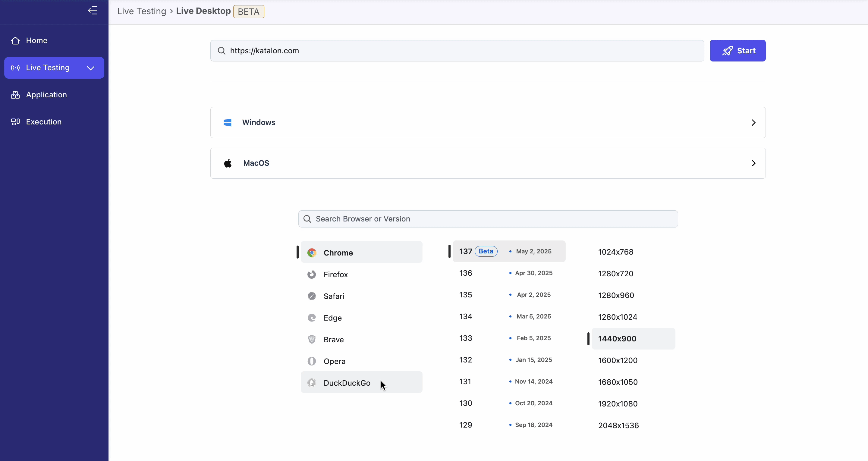868x461 pixels.
Task: Open the Application section
Action: pyautogui.click(x=54, y=95)
